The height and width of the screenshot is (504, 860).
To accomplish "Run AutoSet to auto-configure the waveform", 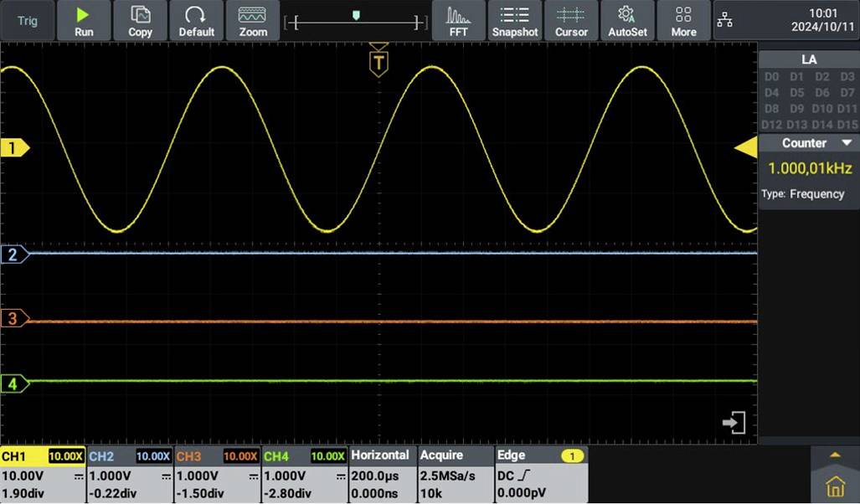I will click(x=628, y=21).
